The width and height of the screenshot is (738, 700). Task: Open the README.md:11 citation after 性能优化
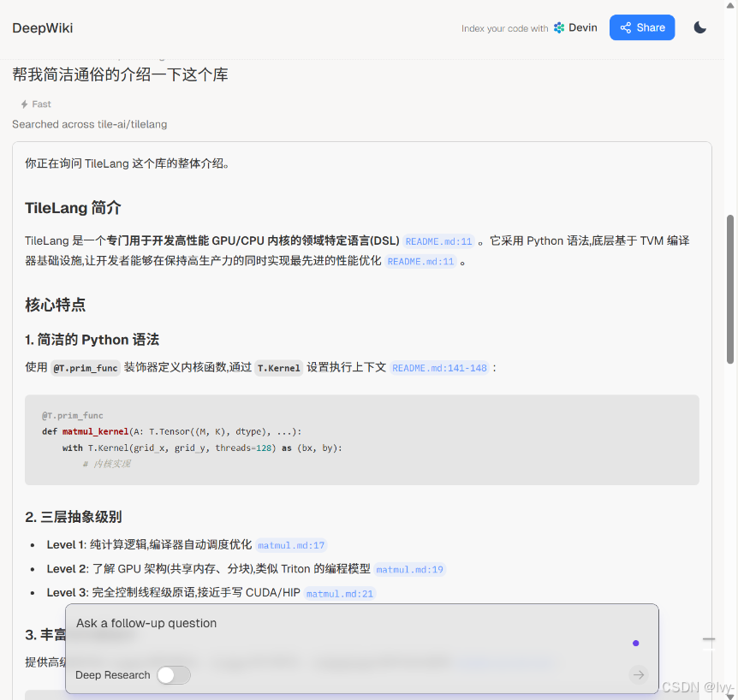[420, 262]
